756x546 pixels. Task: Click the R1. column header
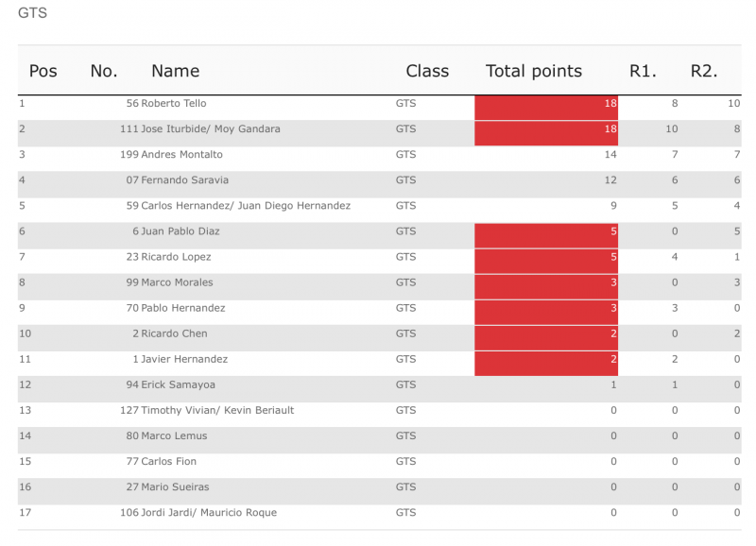644,71
